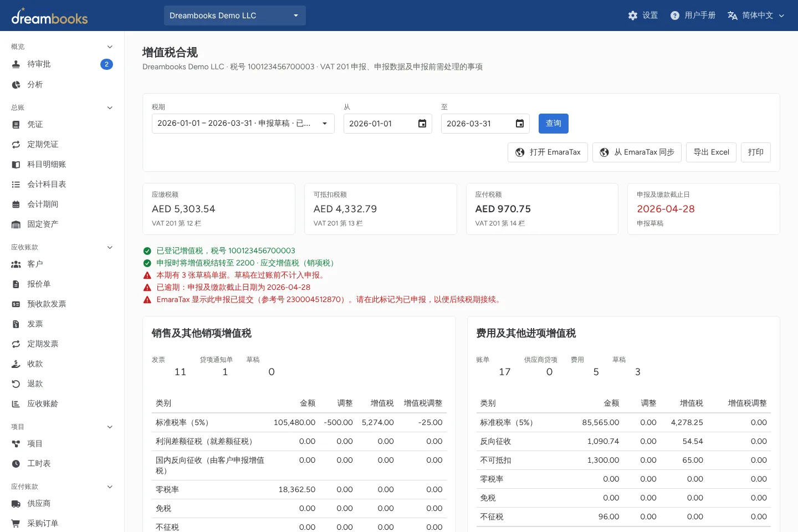This screenshot has height=532, width=798.
Task: Collapse the 项目 sidebar section
Action: (110, 427)
